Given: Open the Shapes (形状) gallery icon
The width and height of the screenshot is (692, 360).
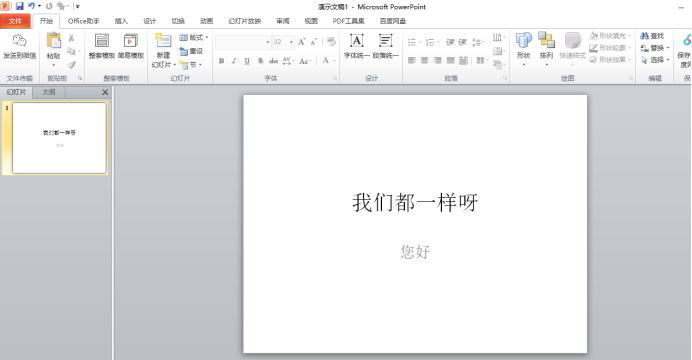Looking at the screenshot, I should tap(523, 41).
